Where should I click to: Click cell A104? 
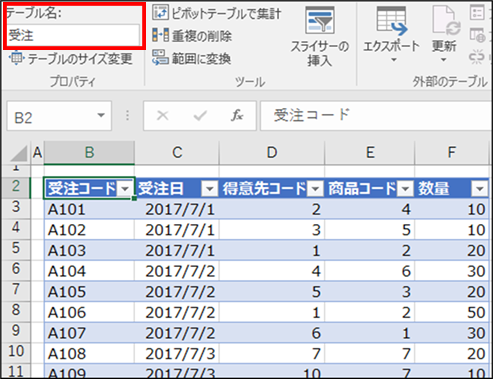[x=89, y=271]
